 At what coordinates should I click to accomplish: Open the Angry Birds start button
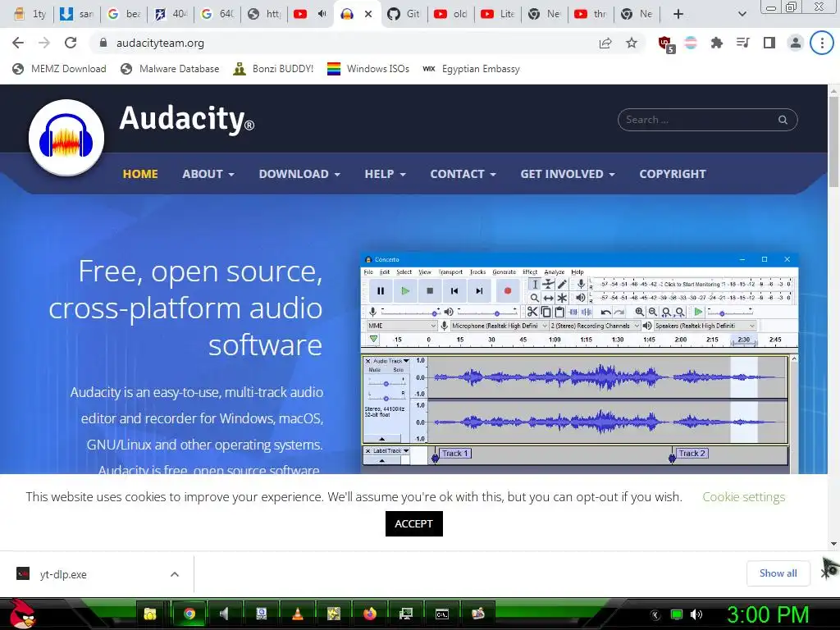21,614
